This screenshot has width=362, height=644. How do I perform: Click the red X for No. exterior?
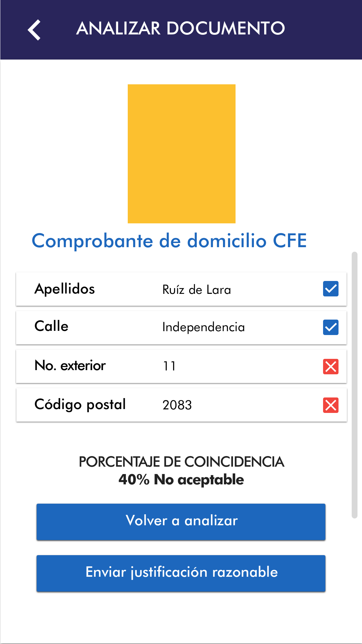click(330, 367)
